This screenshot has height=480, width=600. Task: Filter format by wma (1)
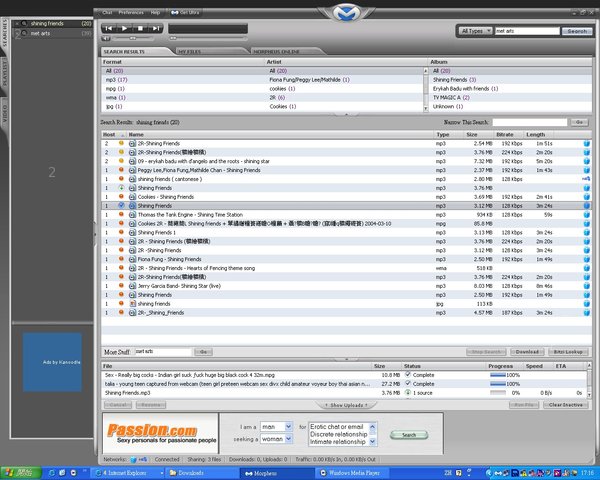tap(116, 98)
